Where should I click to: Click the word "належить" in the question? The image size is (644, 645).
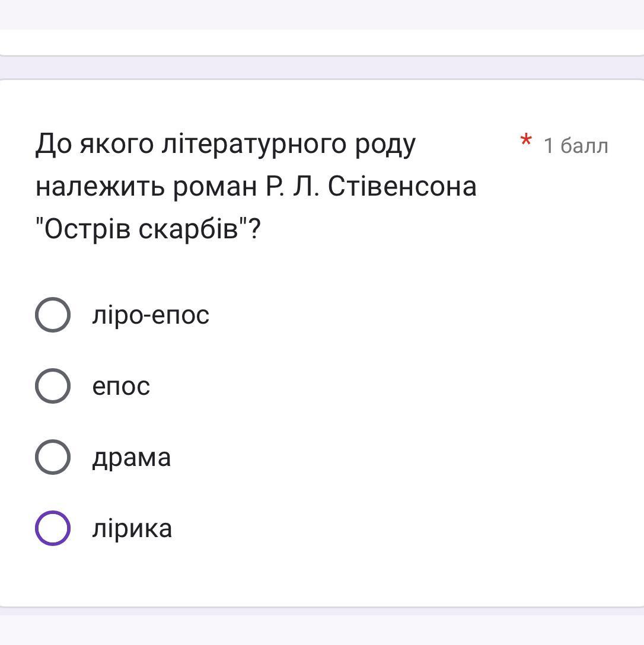[x=100, y=187]
